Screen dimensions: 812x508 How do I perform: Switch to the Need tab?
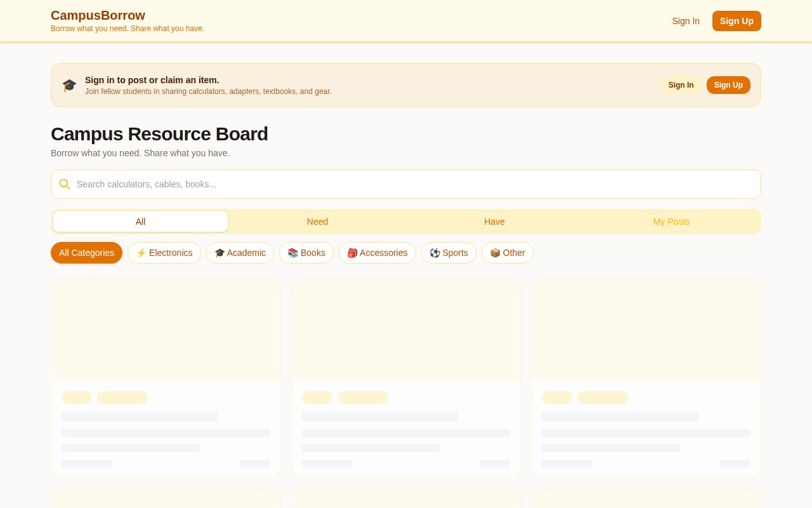[x=317, y=222]
